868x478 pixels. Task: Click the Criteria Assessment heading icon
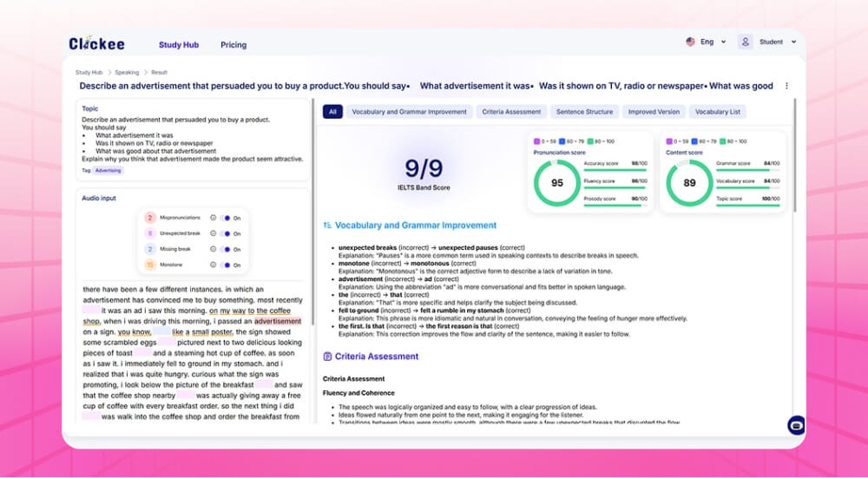[x=327, y=357]
